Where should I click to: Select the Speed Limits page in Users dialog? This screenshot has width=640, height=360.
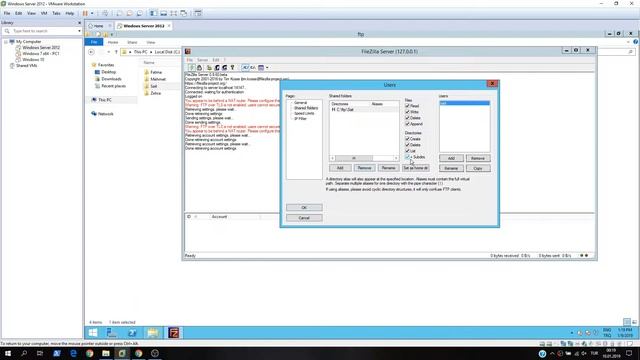click(304, 113)
